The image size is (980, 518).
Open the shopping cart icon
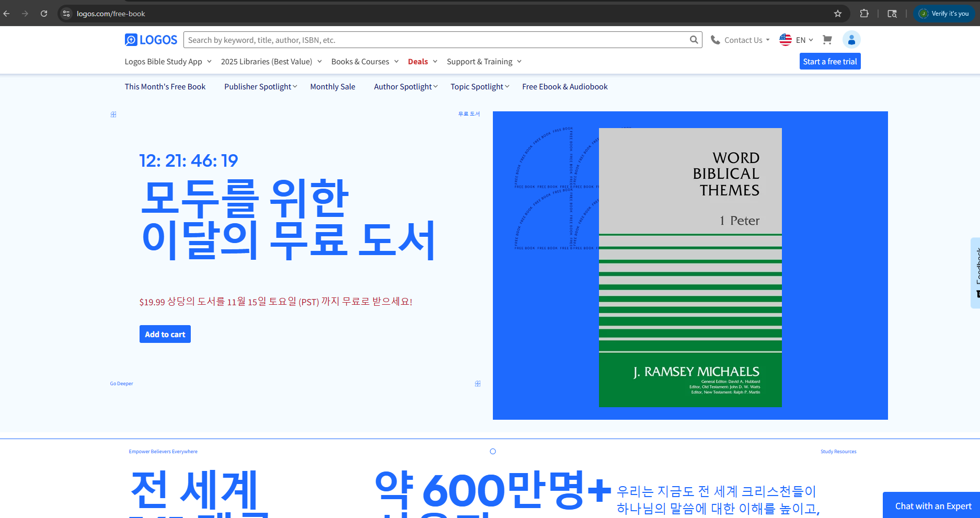[x=827, y=40]
